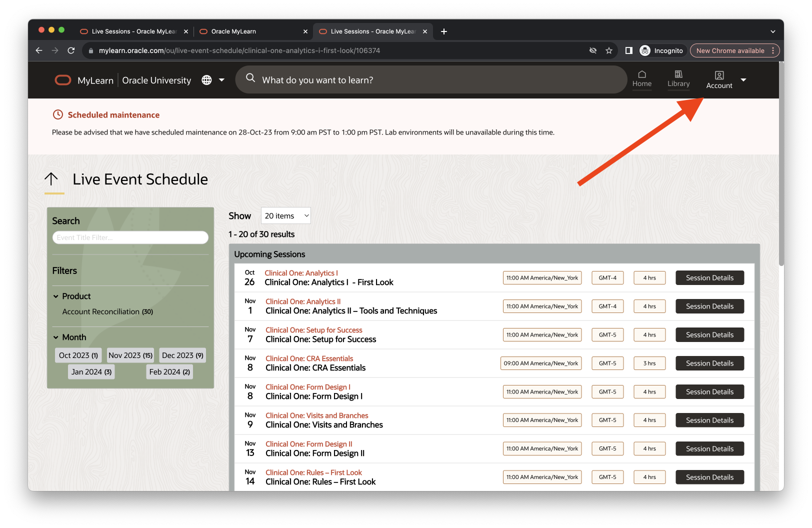Open the language globe icon
The width and height of the screenshot is (812, 528).
click(206, 80)
